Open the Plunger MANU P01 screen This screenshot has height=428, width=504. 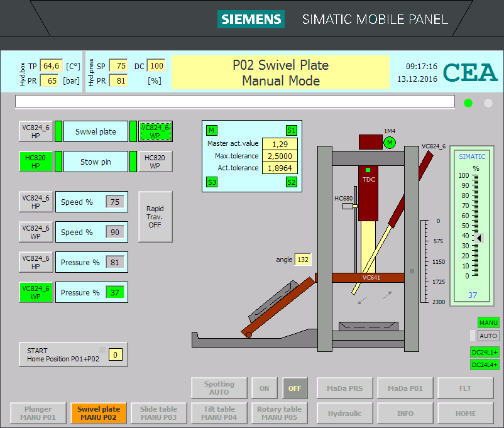[x=38, y=413]
